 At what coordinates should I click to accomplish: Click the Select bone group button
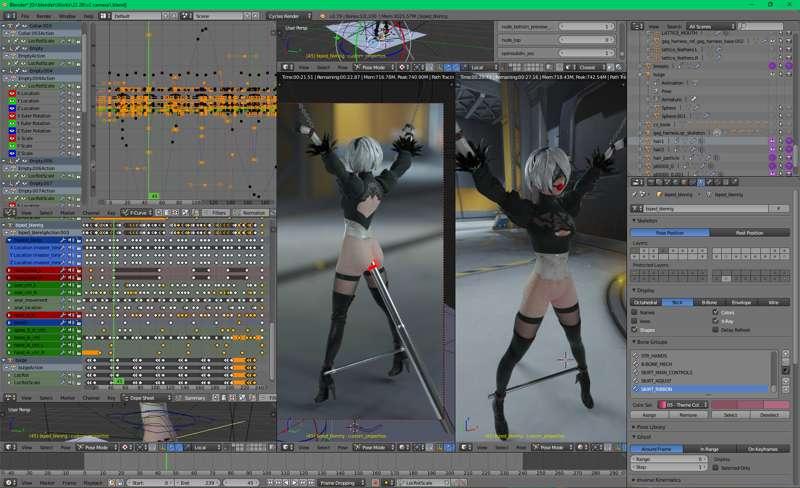[x=731, y=414]
